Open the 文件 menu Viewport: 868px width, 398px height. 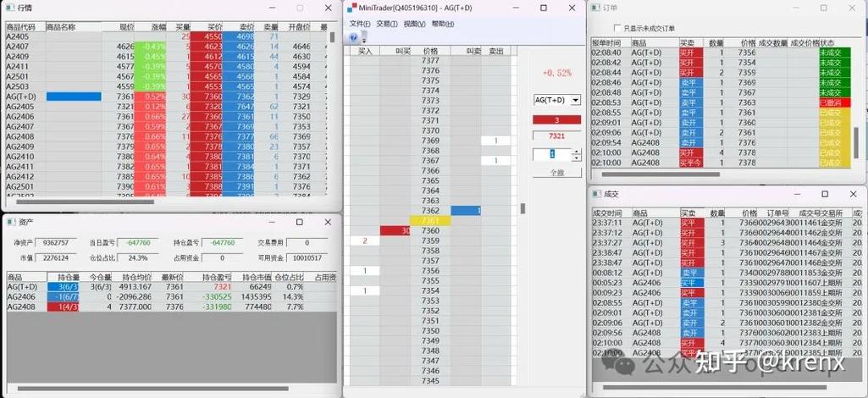360,24
